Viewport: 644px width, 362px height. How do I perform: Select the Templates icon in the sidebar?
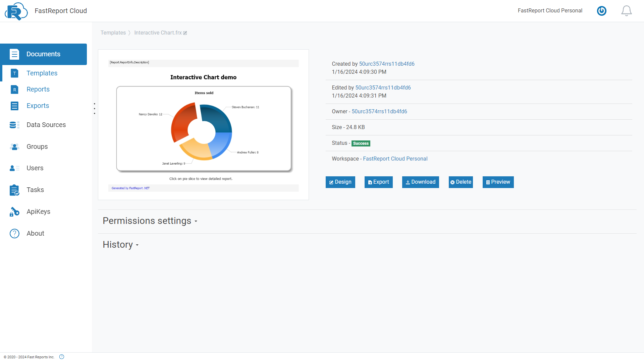[15, 73]
